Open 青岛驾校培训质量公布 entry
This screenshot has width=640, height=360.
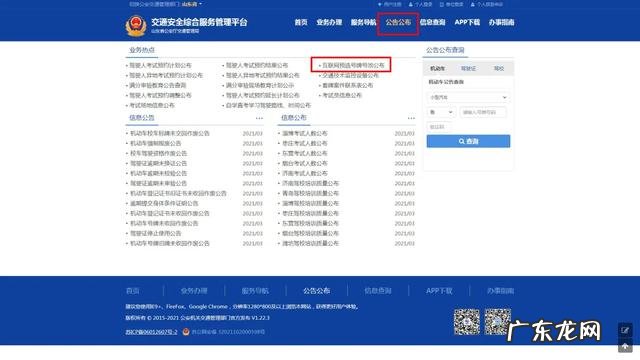tap(311, 193)
